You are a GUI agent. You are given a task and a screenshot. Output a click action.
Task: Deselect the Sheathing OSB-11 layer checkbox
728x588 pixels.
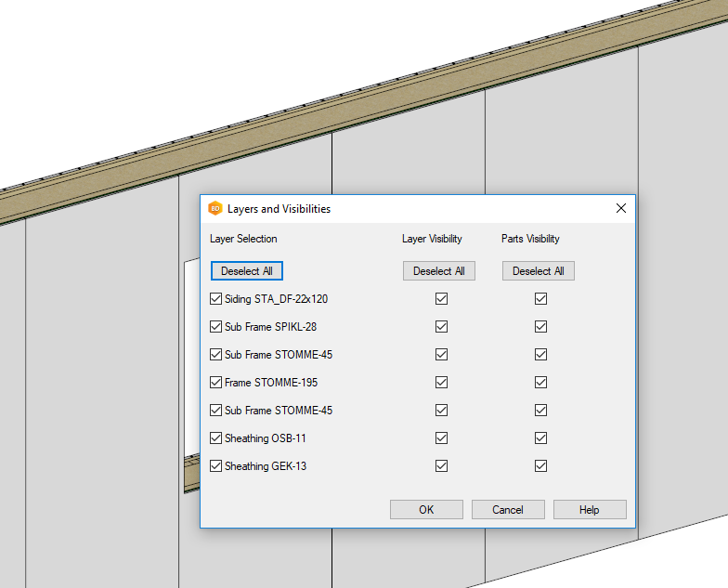tap(216, 438)
